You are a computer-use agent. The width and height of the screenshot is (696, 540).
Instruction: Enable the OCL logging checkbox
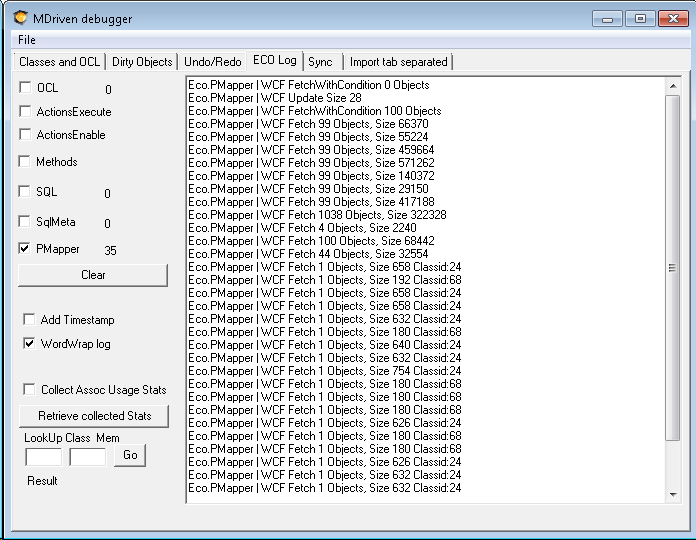point(25,87)
